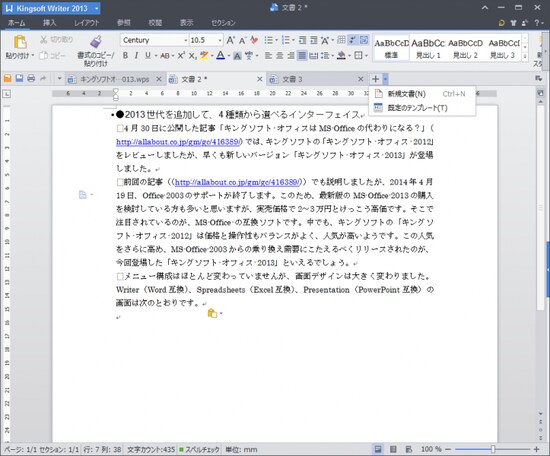Choose 既定のテンプレート(T) menu entry

point(422,108)
